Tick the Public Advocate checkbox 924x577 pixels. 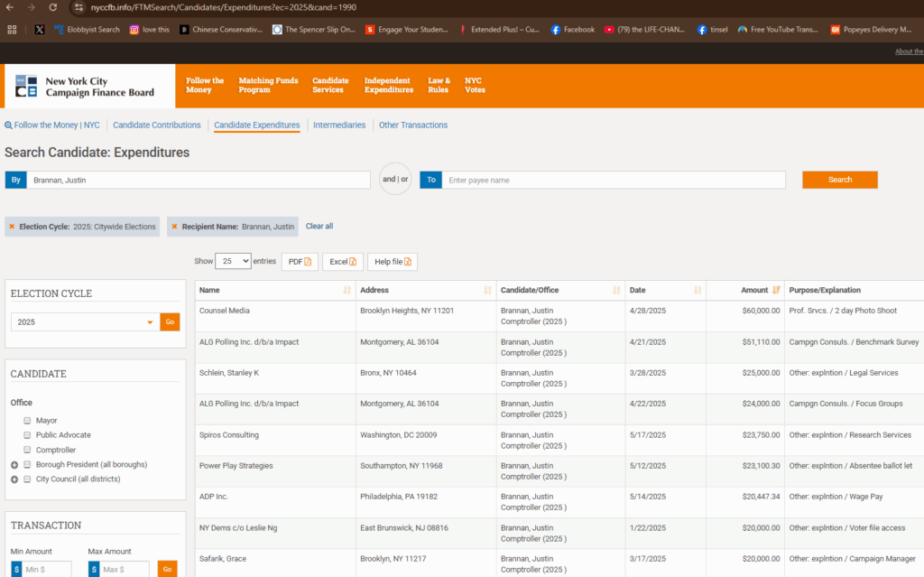(x=27, y=435)
